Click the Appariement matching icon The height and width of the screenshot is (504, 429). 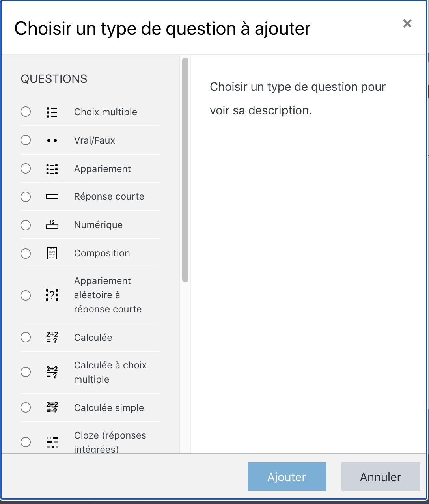52,169
